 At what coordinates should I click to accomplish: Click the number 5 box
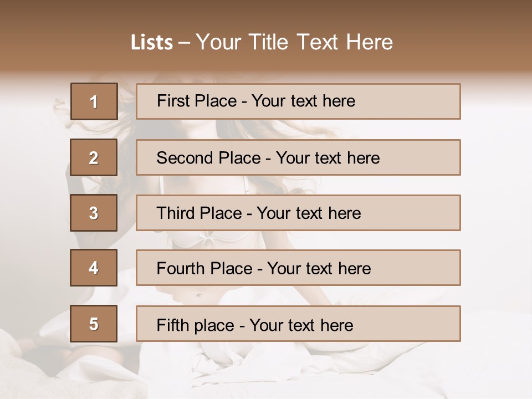point(94,324)
